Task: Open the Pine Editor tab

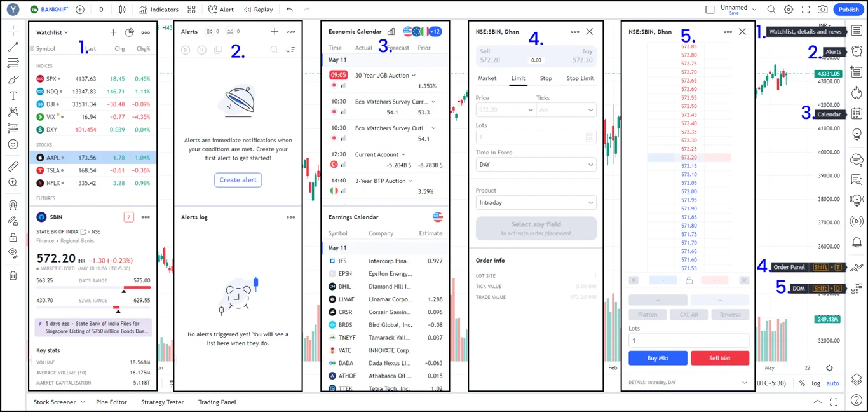Action: pos(112,402)
